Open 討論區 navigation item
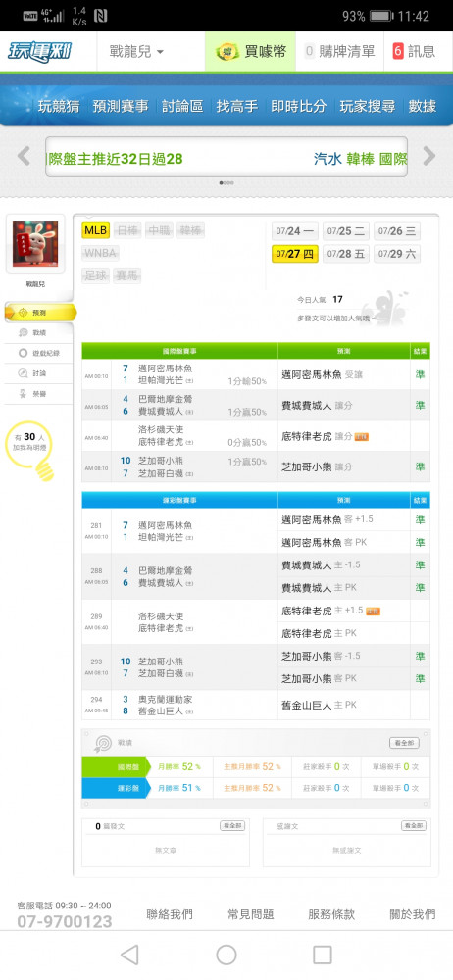453x980 pixels. pyautogui.click(x=182, y=106)
